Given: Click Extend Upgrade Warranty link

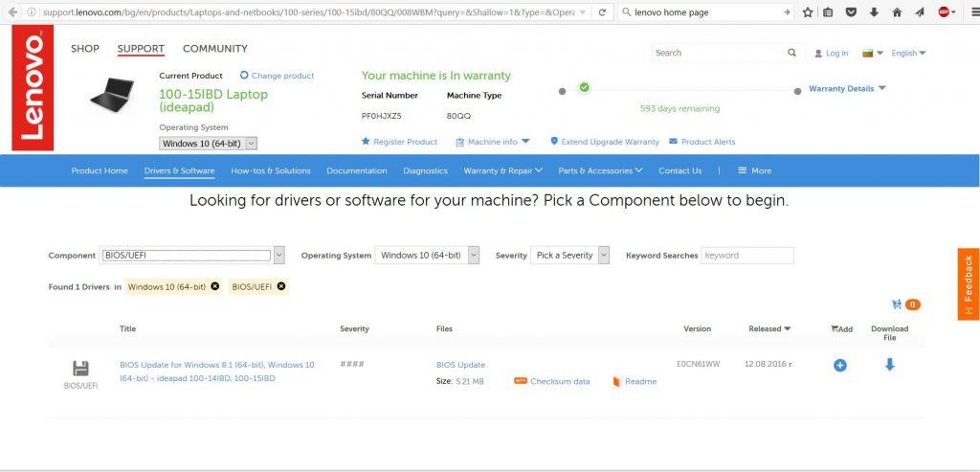Looking at the screenshot, I should coord(605,142).
